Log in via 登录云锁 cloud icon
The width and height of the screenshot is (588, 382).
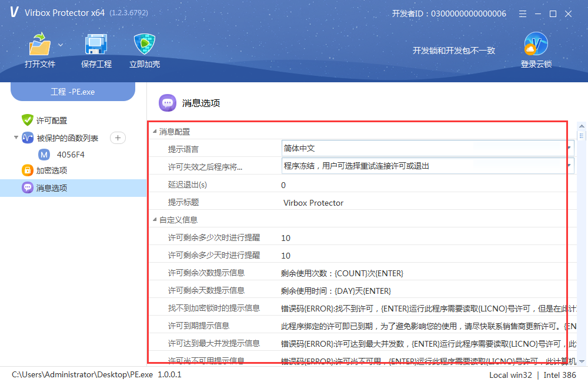536,44
